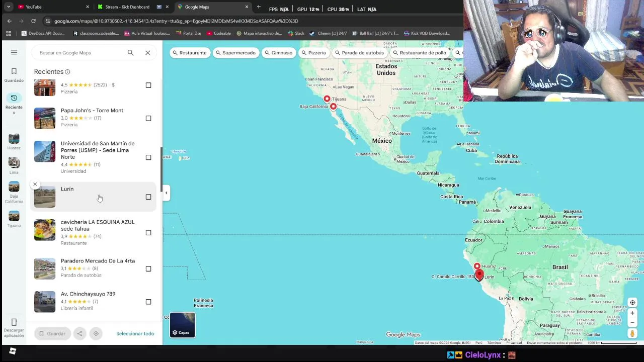This screenshot has height=362, width=644.
Task: Select the Tijuana sidebar shortcut
Action: point(14,219)
